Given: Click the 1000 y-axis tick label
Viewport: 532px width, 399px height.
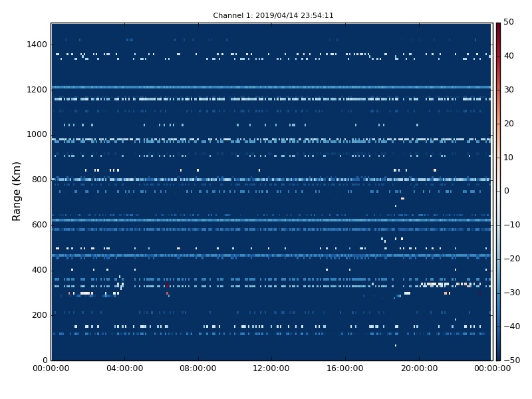Looking at the screenshot, I should click(x=37, y=134).
